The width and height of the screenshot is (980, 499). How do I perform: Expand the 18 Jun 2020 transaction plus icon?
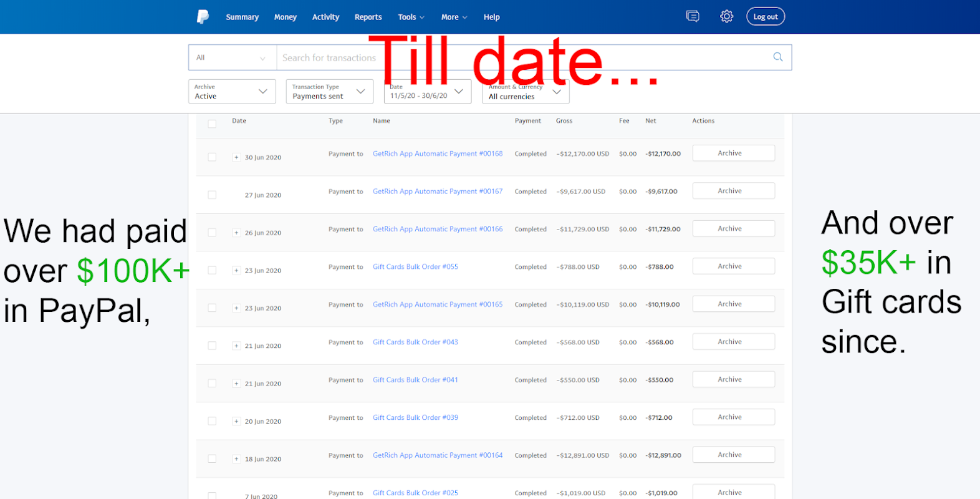click(x=236, y=459)
